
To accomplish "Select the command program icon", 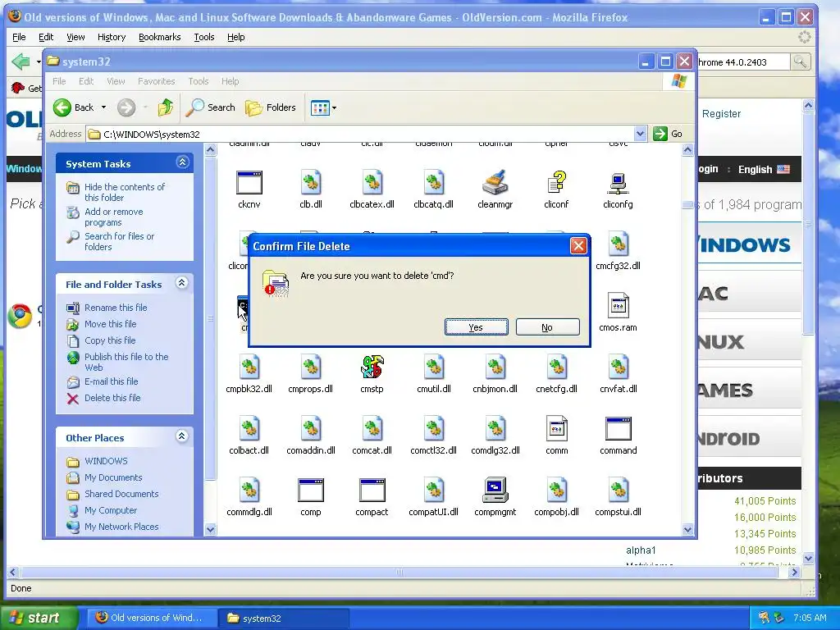I will point(619,430).
